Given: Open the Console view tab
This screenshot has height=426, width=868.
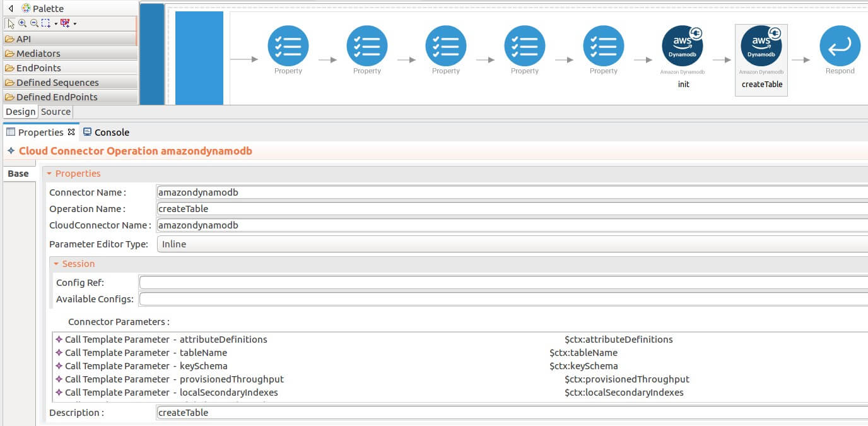Looking at the screenshot, I should (x=107, y=132).
